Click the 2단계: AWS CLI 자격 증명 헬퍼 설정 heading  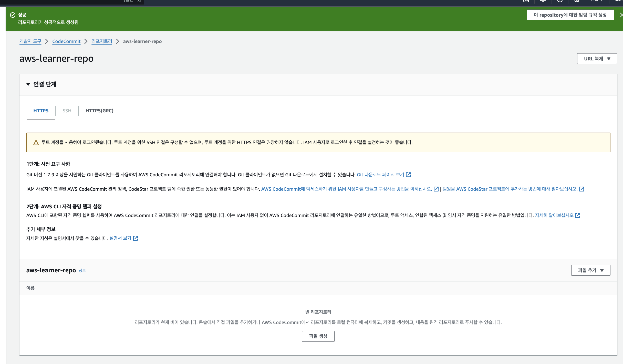pos(64,206)
